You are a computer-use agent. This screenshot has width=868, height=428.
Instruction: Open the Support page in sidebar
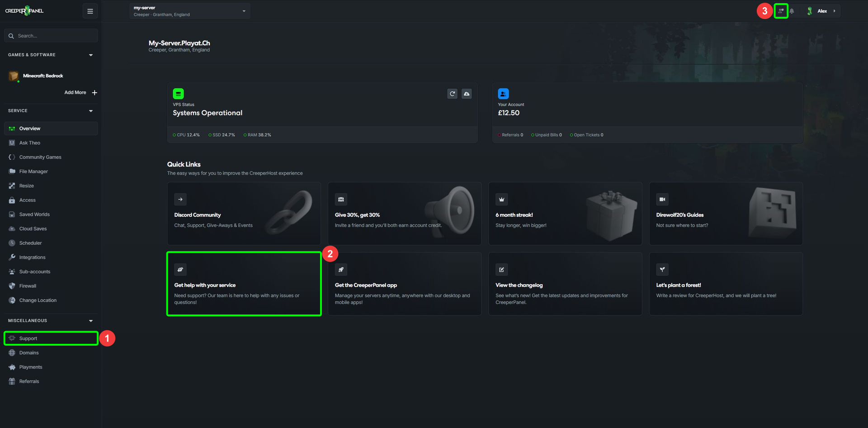51,338
